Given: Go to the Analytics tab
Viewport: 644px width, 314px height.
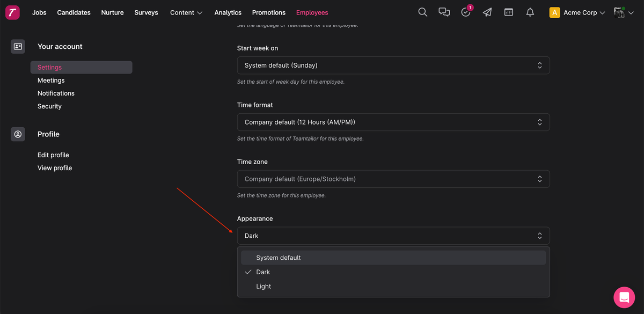Looking at the screenshot, I should (228, 12).
